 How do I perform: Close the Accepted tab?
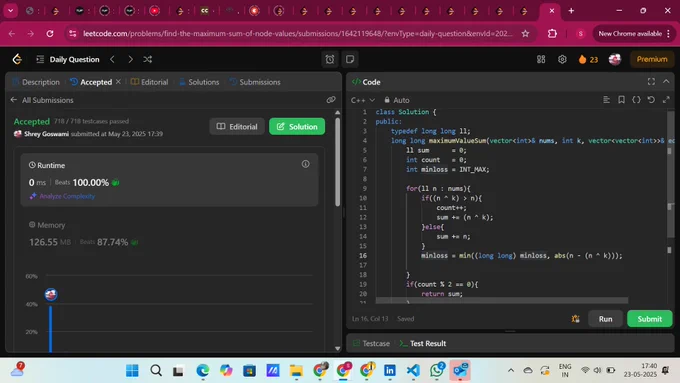coord(118,82)
